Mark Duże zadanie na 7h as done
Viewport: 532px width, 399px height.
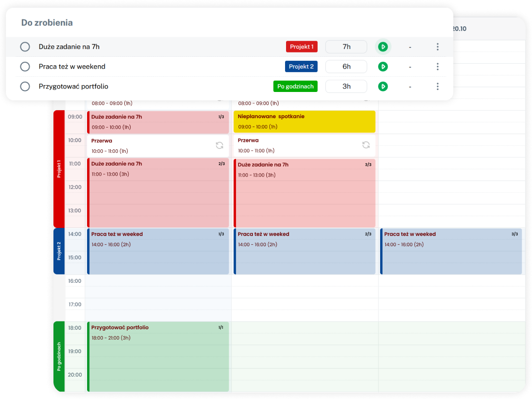pos(25,46)
